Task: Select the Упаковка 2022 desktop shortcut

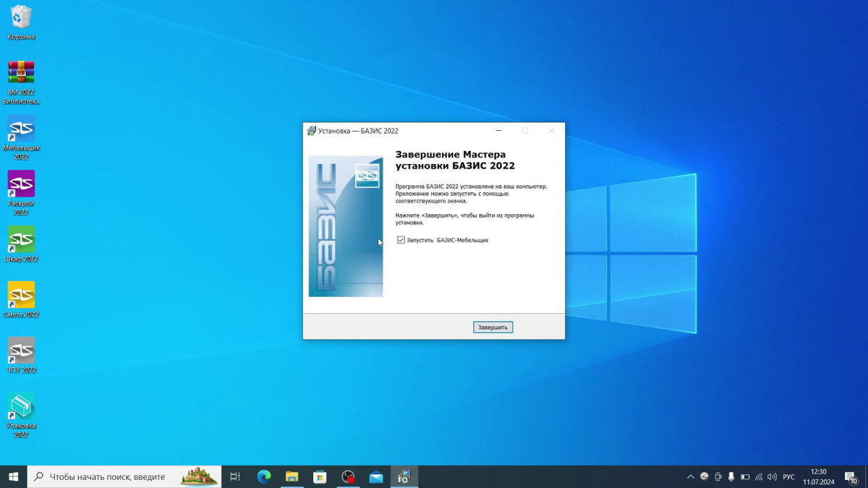Action: [x=21, y=416]
